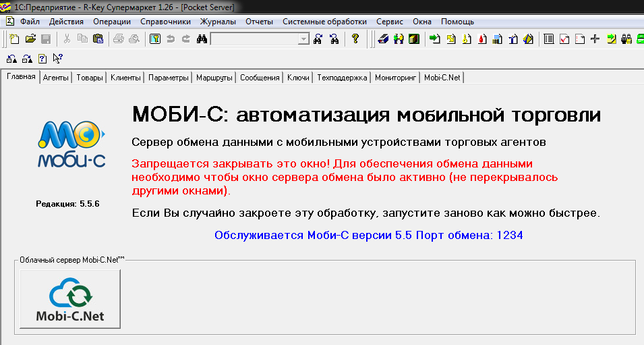Screen dimensions: 644x345
Task: Open the Справочники menu
Action: click(x=165, y=22)
